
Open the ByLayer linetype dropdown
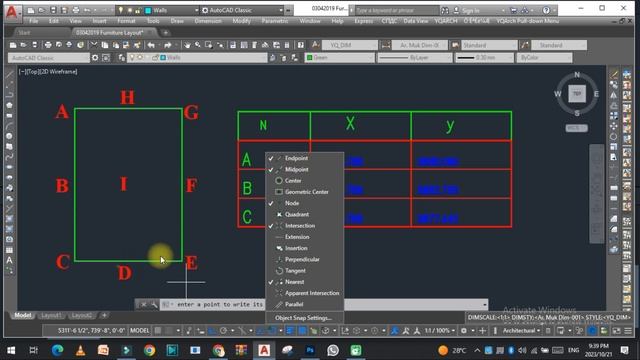point(414,58)
